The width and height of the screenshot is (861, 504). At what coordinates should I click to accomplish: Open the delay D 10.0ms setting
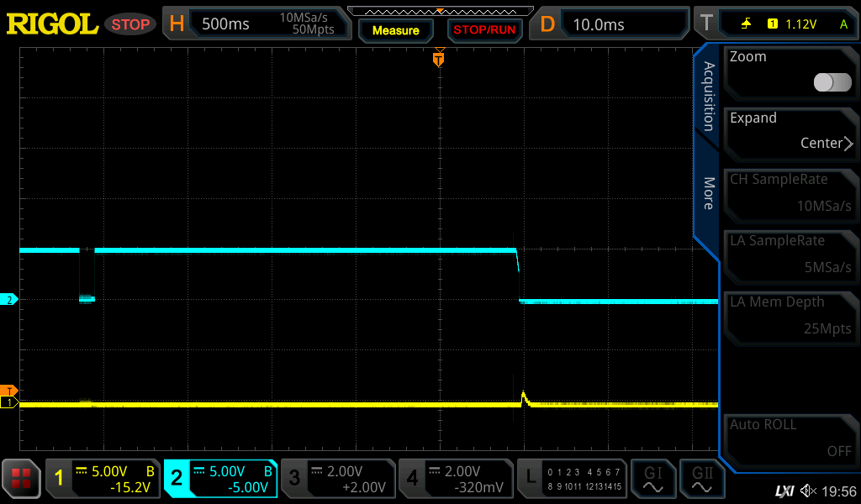[610, 24]
